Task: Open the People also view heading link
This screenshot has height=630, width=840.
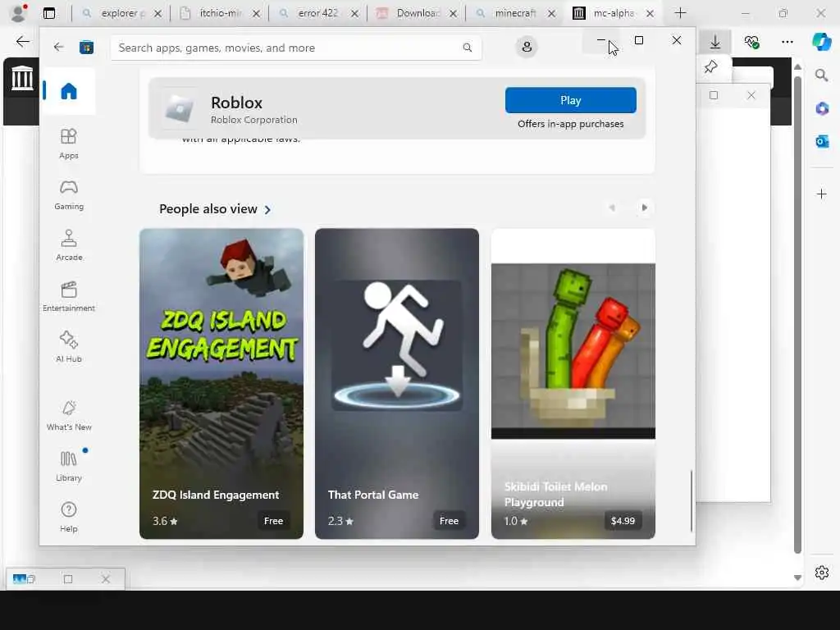Action: 208,209
